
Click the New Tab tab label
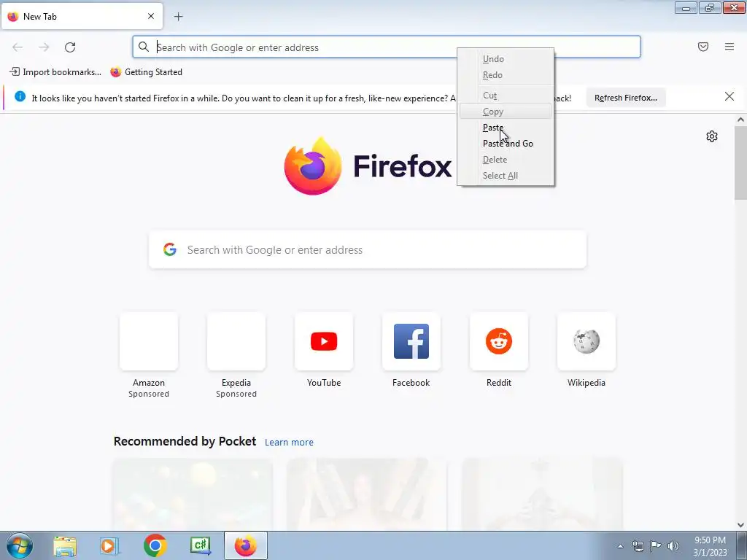coord(40,17)
